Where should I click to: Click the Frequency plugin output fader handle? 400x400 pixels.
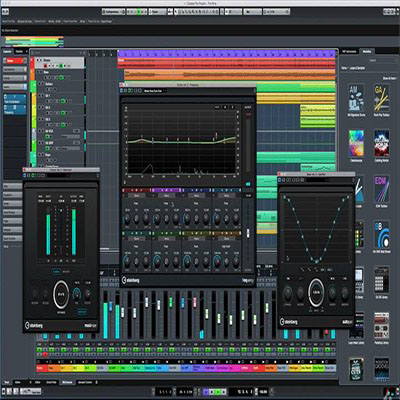pyautogui.click(x=248, y=233)
